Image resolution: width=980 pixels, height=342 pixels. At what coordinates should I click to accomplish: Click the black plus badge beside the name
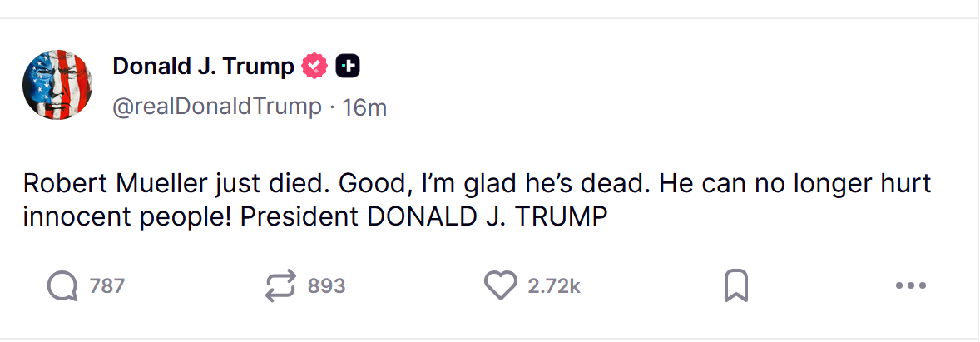[347, 66]
